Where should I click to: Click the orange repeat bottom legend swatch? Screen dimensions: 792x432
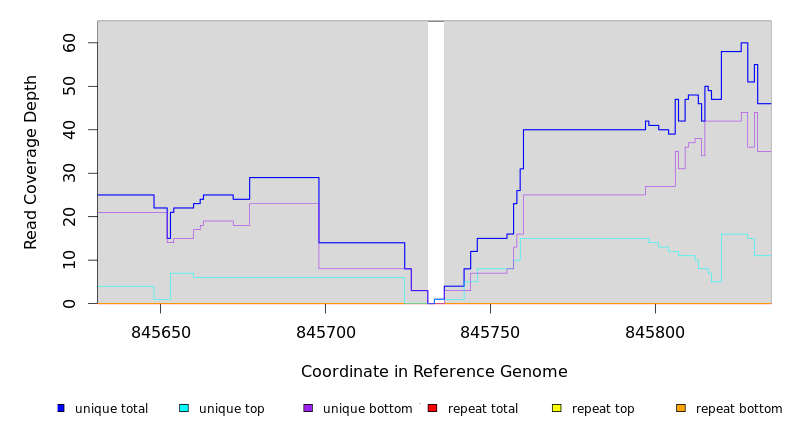coord(681,408)
